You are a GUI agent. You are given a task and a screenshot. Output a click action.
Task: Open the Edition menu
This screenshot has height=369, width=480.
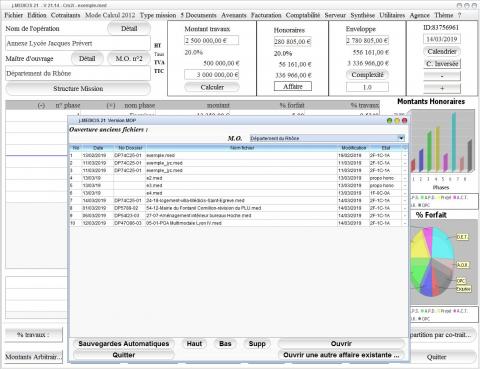point(37,15)
